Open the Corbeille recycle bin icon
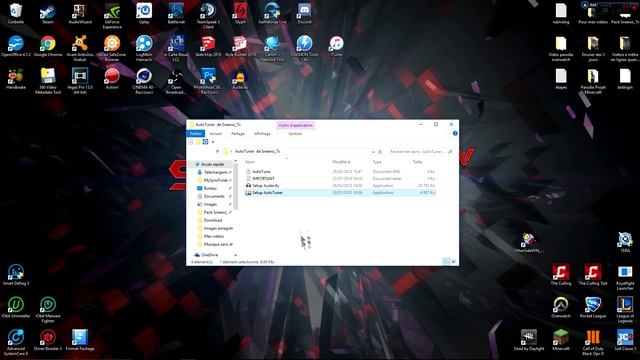 click(x=16, y=13)
